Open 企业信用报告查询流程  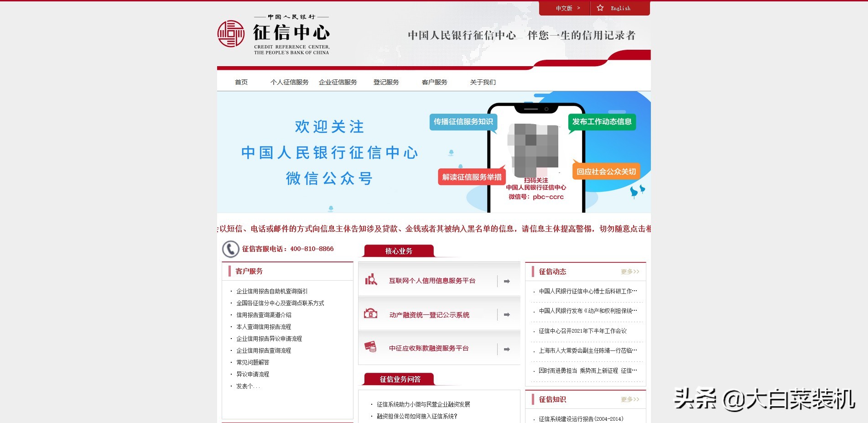click(x=264, y=350)
